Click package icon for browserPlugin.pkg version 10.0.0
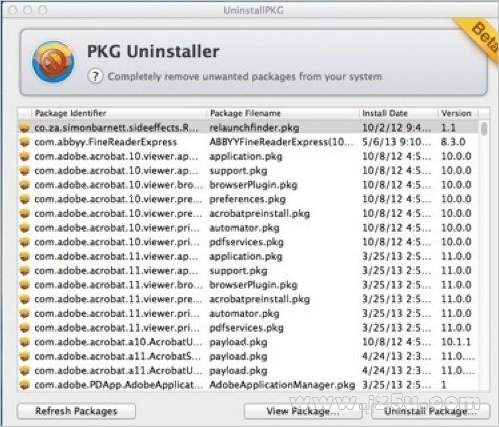499x427 pixels. [x=25, y=185]
